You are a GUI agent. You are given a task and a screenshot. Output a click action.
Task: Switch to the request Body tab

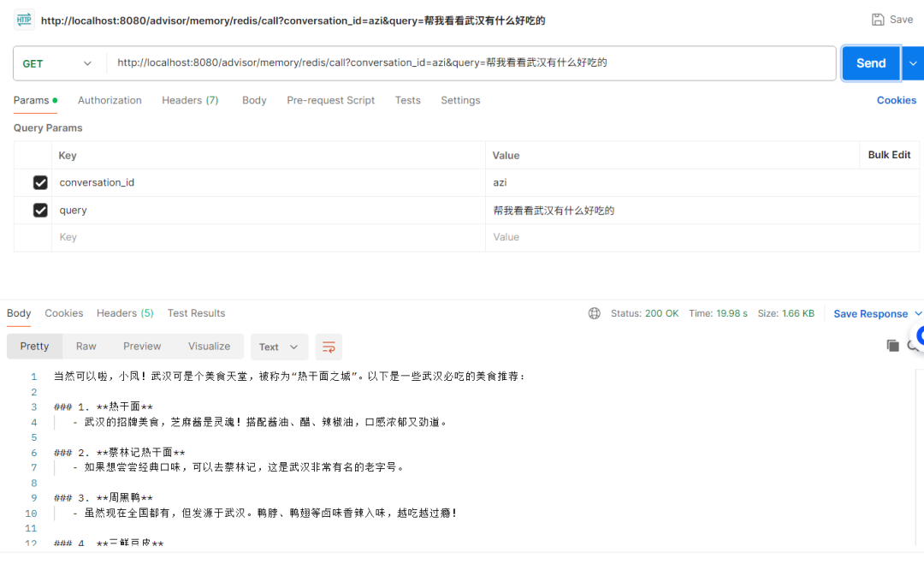254,100
